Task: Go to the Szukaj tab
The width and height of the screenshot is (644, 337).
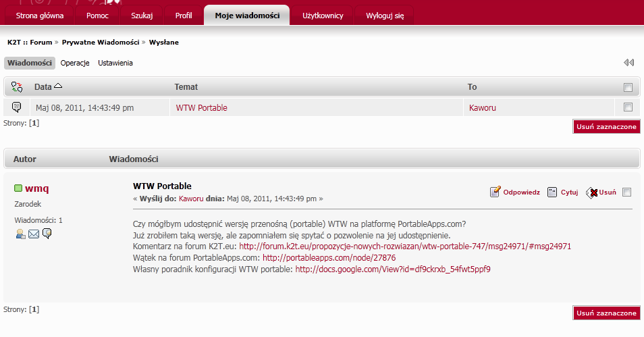Action: tap(142, 15)
